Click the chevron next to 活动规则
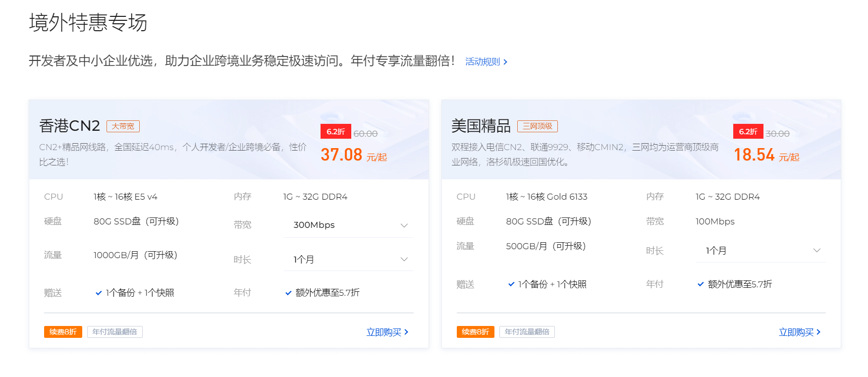The image size is (868, 377). coord(505,62)
